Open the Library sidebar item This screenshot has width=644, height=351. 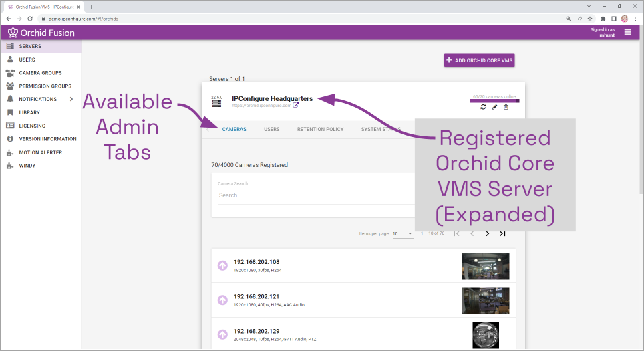click(41, 112)
